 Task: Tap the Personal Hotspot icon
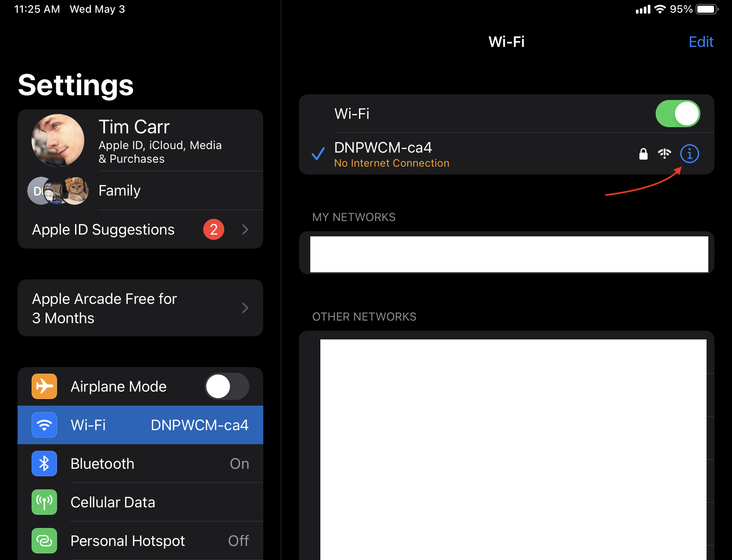point(44,541)
